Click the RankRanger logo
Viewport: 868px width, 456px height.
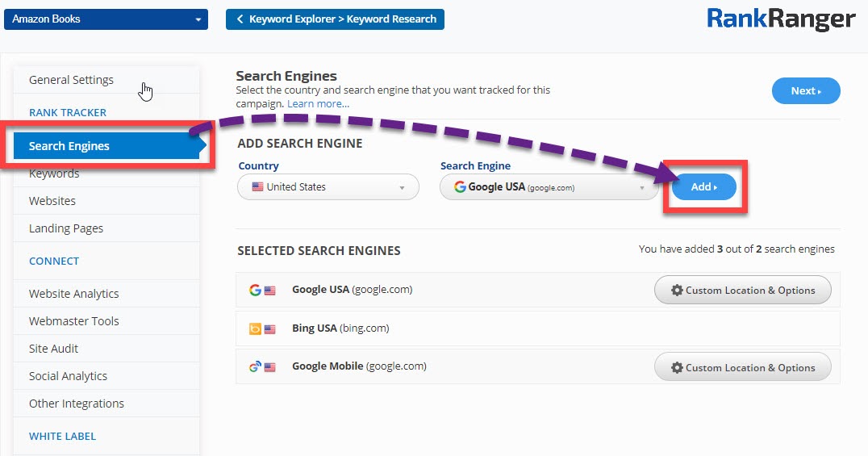click(780, 19)
